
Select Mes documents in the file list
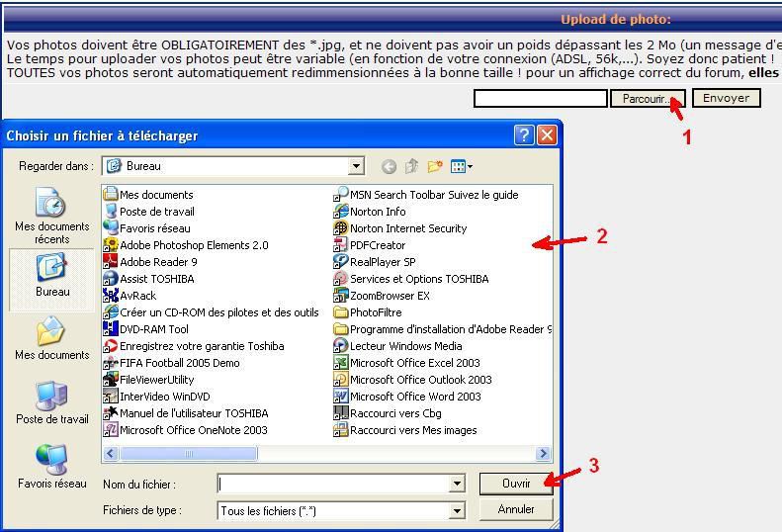(148, 195)
